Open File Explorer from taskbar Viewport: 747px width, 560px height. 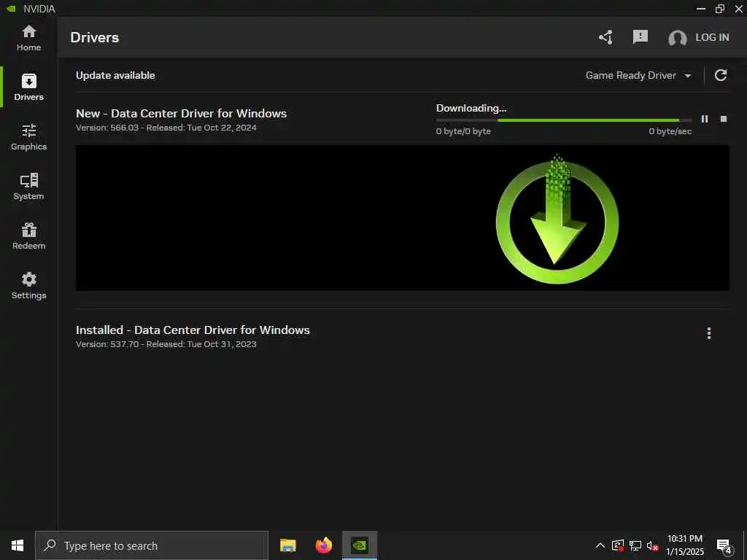[x=287, y=545]
